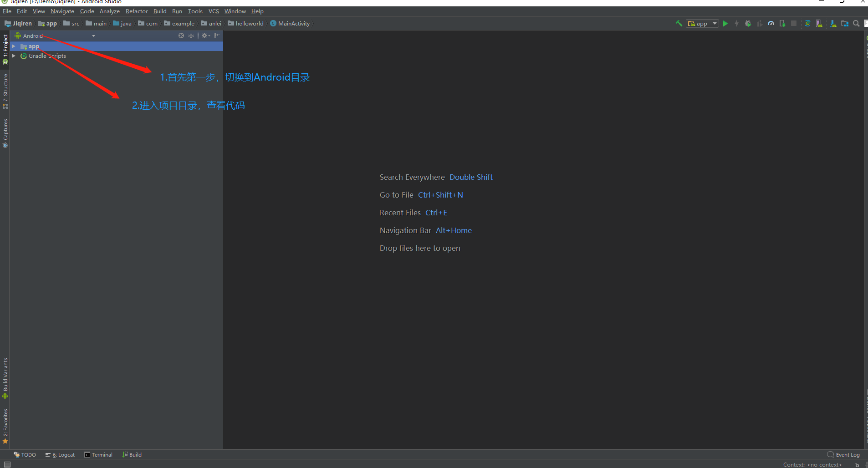
Task: Toggle the Terminal tool window
Action: 98,455
